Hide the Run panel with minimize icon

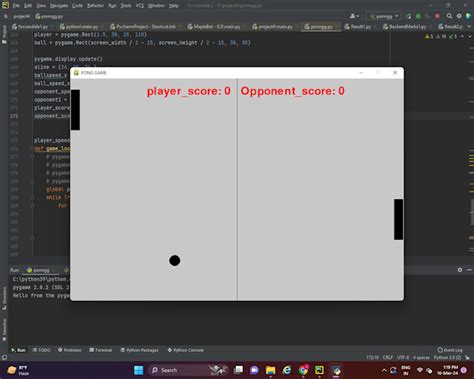469,270
